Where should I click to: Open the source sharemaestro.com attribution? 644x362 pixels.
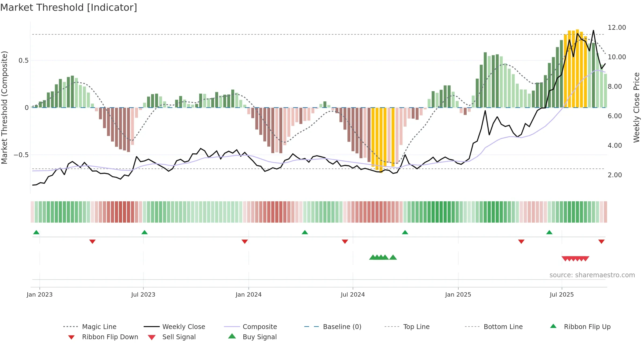coord(592,275)
